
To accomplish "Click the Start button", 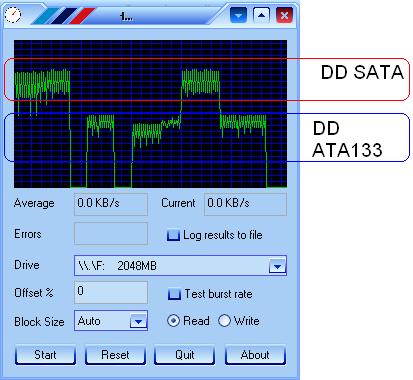I will coord(45,355).
